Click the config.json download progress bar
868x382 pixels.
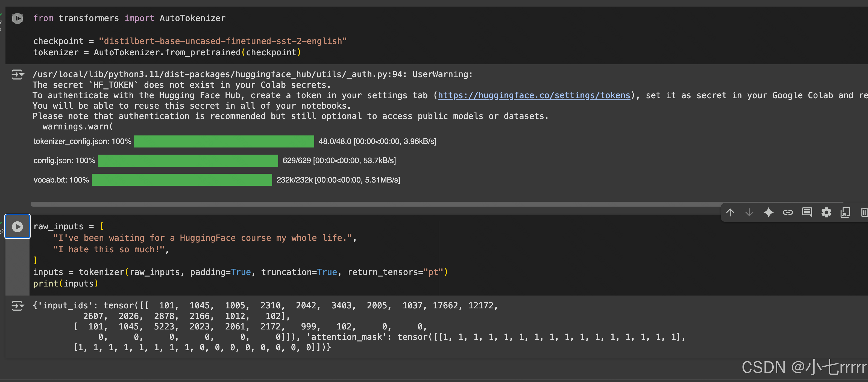pyautogui.click(x=188, y=161)
